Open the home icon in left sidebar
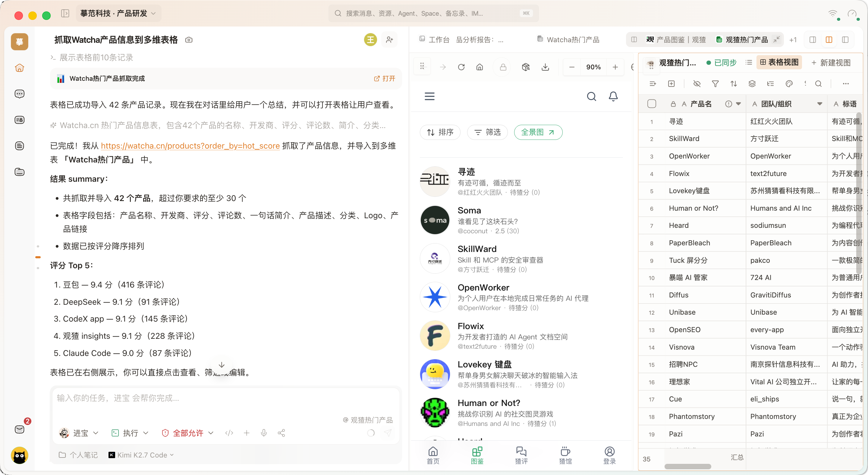 pyautogui.click(x=20, y=68)
